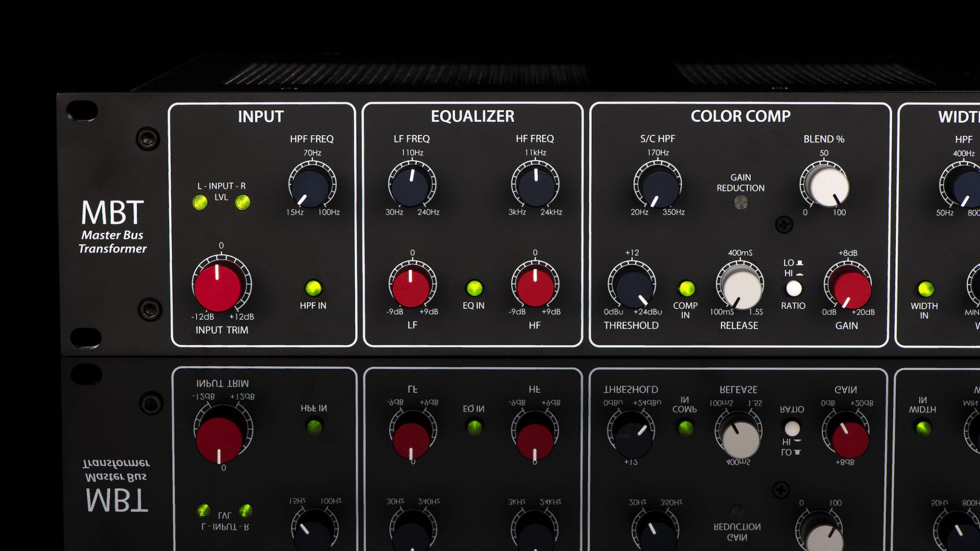
Task: Click the reflected EQ IN green LED
Action: click(x=474, y=427)
